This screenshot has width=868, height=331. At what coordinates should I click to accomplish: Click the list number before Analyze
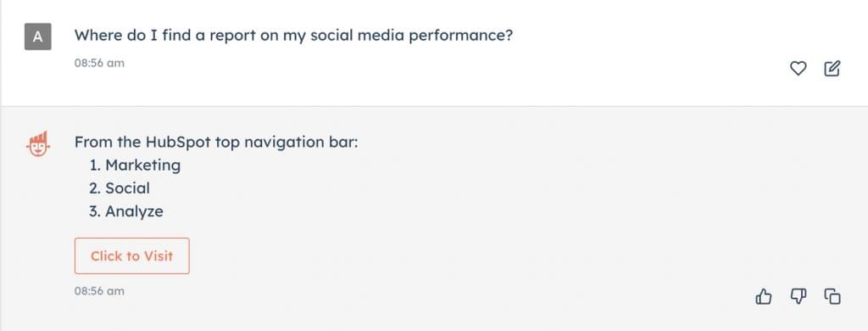[x=95, y=211]
